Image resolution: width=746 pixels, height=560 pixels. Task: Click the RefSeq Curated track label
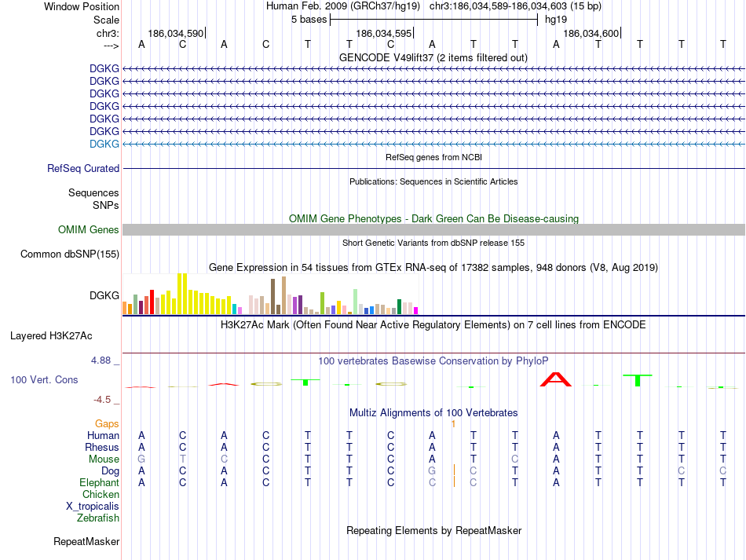83,168
